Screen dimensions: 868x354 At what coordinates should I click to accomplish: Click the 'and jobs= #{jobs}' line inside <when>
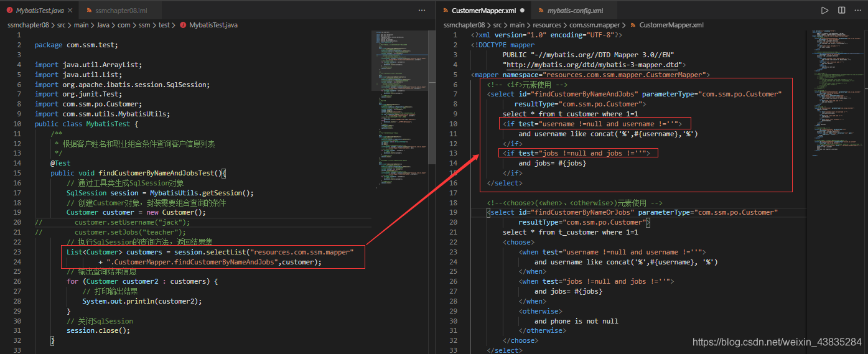click(x=568, y=291)
